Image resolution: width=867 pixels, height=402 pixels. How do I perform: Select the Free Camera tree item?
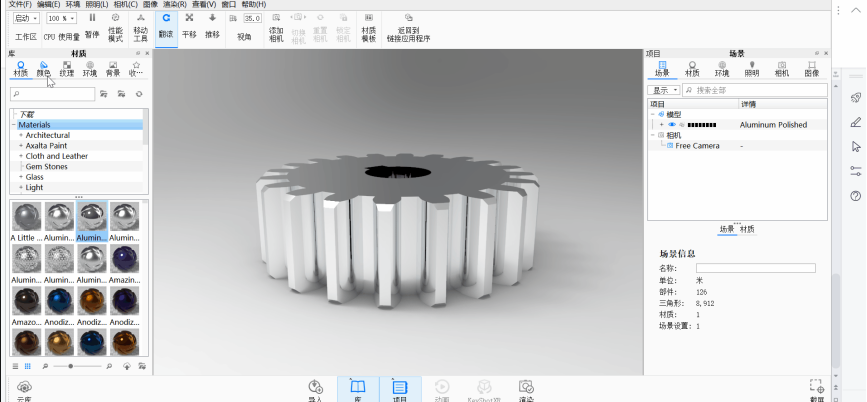pos(697,146)
